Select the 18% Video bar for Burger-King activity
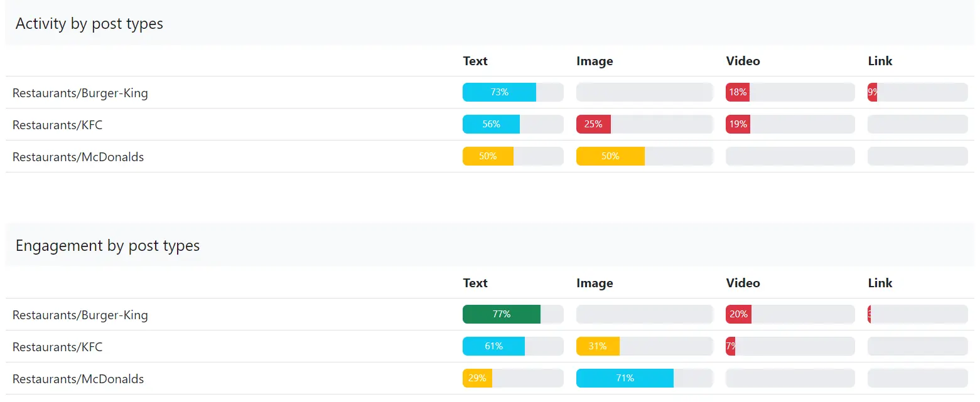The image size is (980, 402). tap(737, 92)
